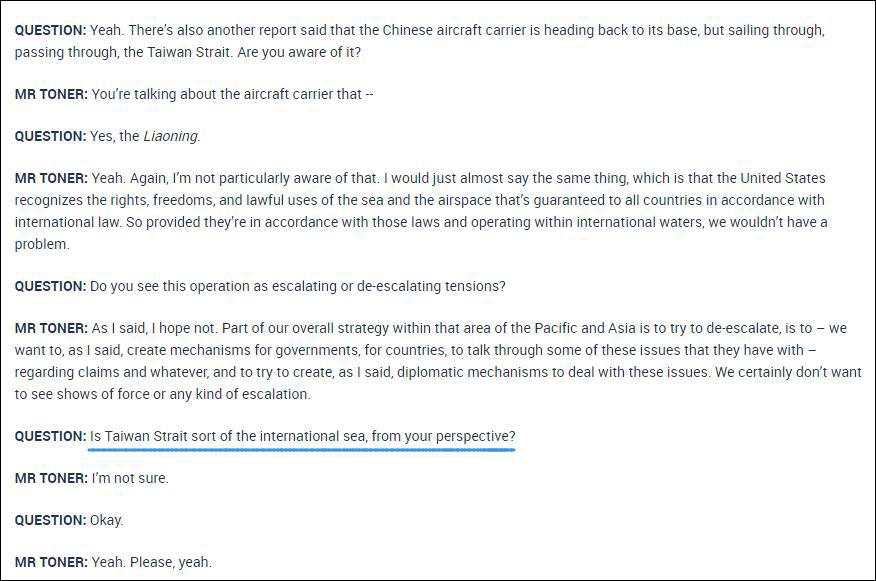Click the italic word Liaoning
This screenshot has height=581, width=876.
pyautogui.click(x=172, y=136)
